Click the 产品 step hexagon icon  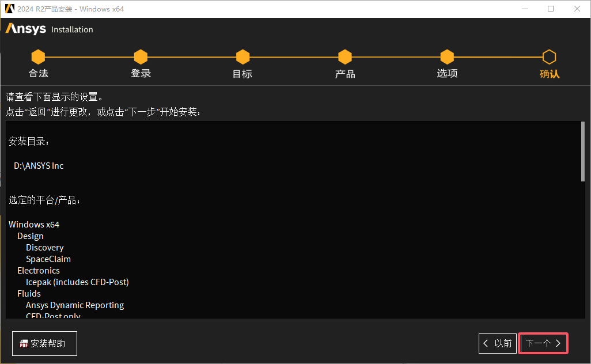pos(344,56)
